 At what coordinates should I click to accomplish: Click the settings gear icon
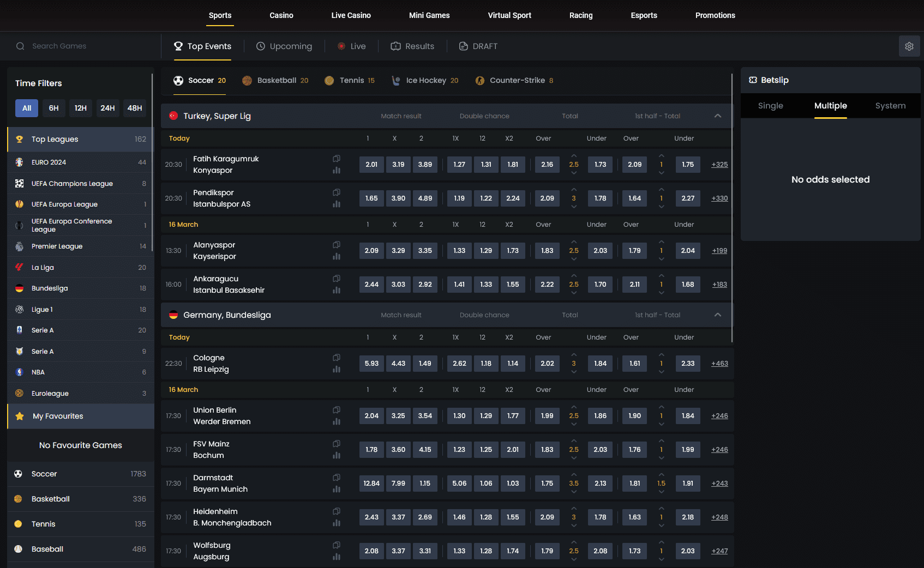pos(909,46)
